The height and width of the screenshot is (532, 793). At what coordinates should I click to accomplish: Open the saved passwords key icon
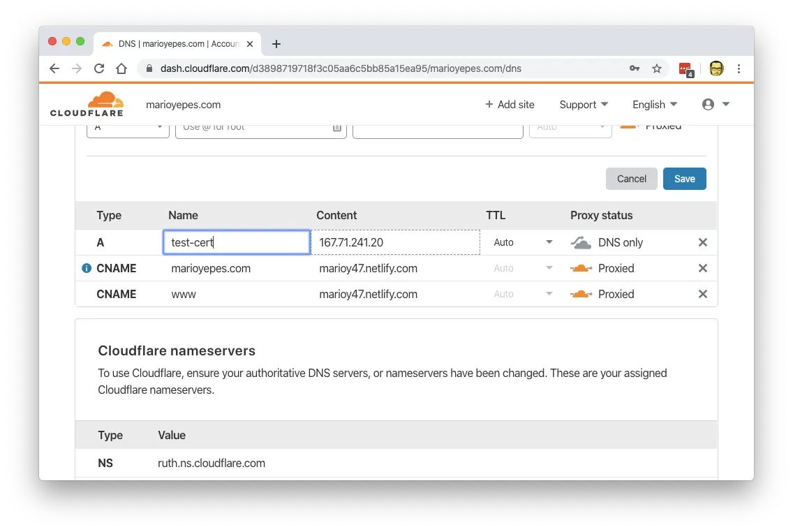[x=635, y=68]
